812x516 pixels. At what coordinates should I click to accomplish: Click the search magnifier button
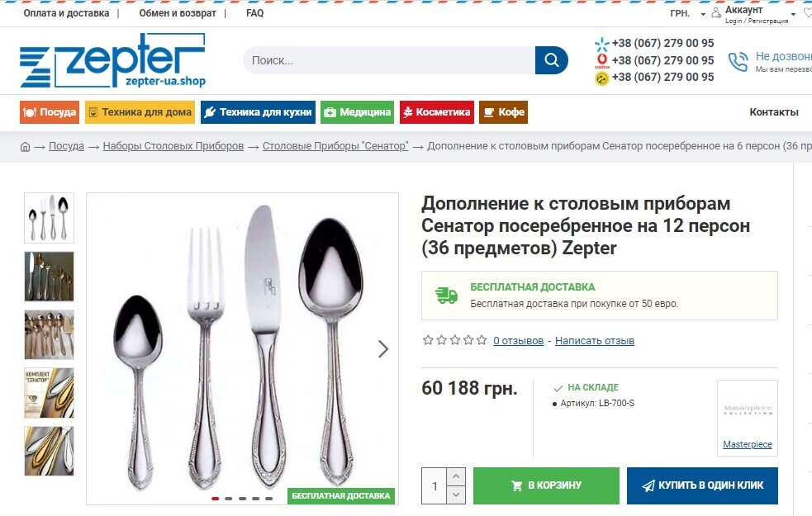coord(552,60)
